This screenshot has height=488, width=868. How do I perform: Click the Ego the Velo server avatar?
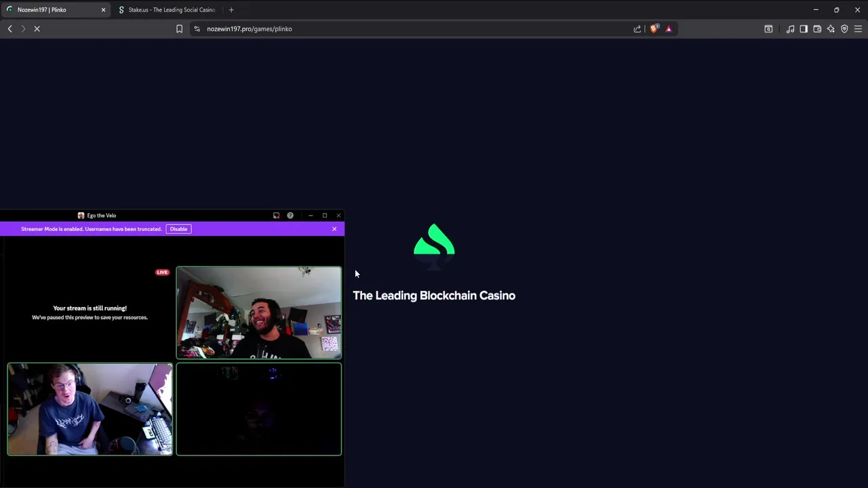[81, 216]
